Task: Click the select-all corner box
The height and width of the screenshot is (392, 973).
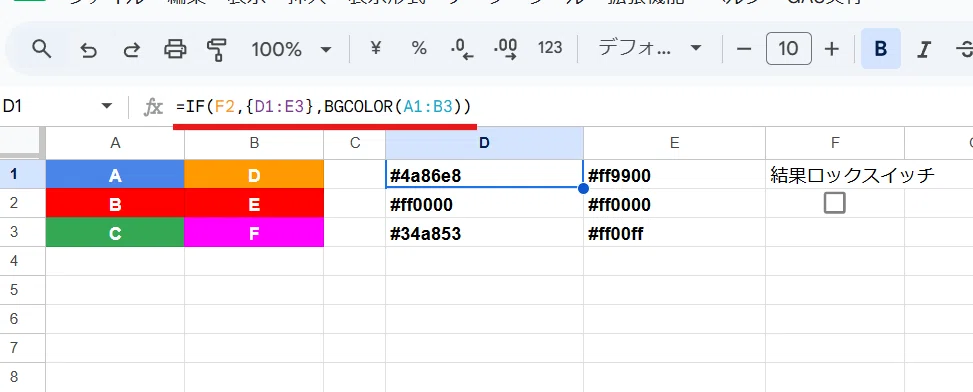Action: [22, 143]
